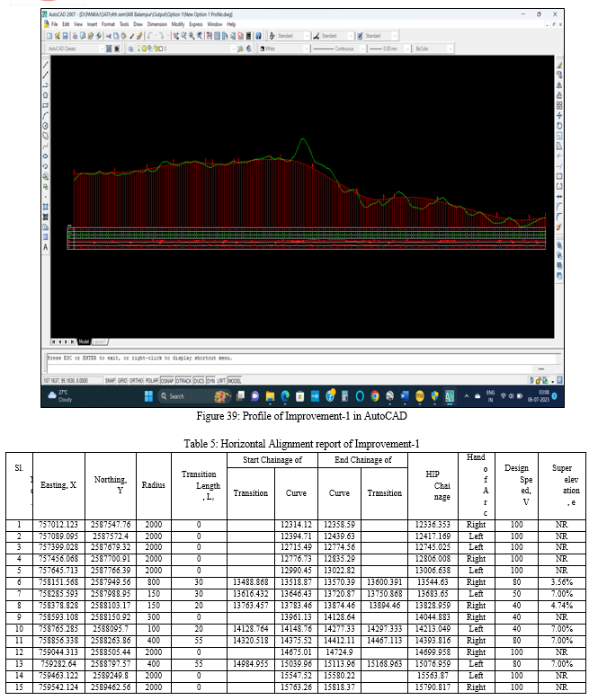The height and width of the screenshot is (700, 598).
Task: Open the Modify menu
Action: (x=178, y=24)
